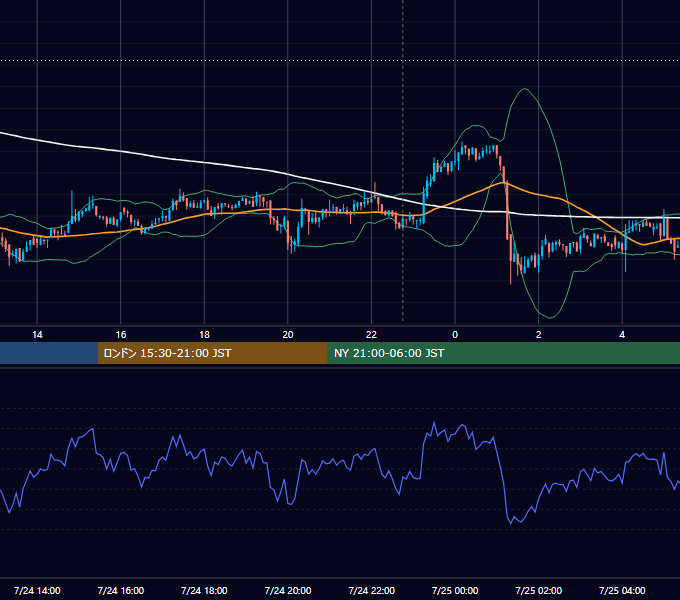
Task: Click the '7/24 18:00' time label
Action: click(x=204, y=590)
